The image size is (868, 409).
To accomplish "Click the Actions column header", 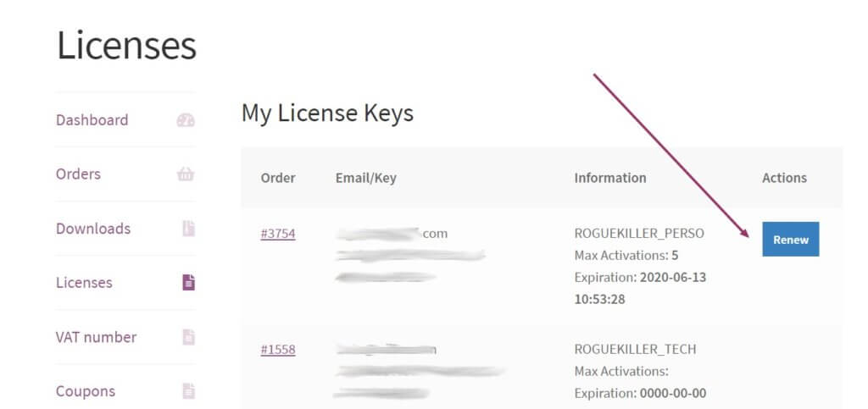I will pyautogui.click(x=784, y=178).
